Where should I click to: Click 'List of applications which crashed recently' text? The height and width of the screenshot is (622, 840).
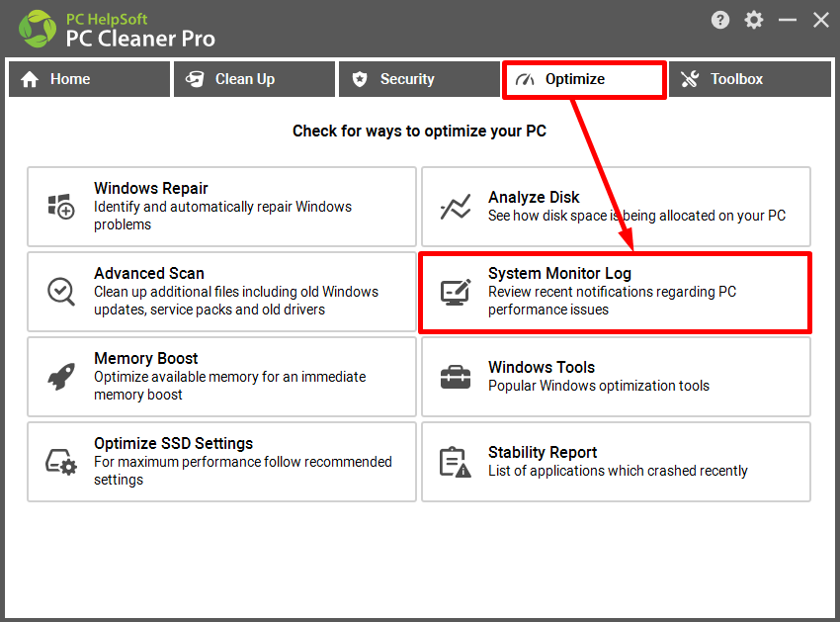[618, 471]
